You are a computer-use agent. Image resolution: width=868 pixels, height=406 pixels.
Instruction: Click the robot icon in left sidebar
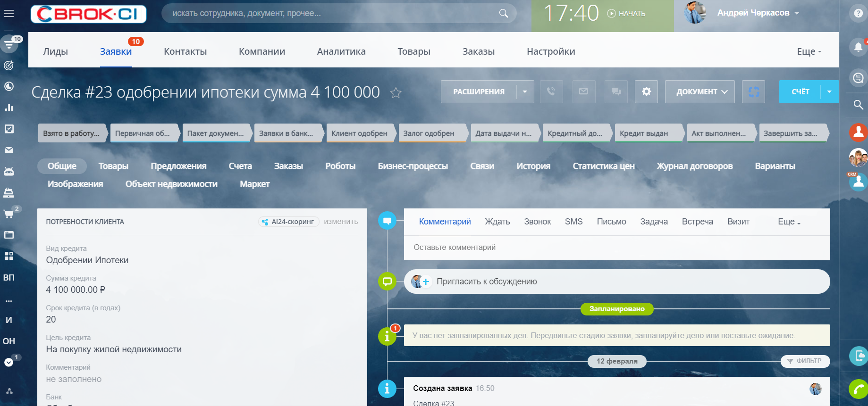click(x=9, y=171)
